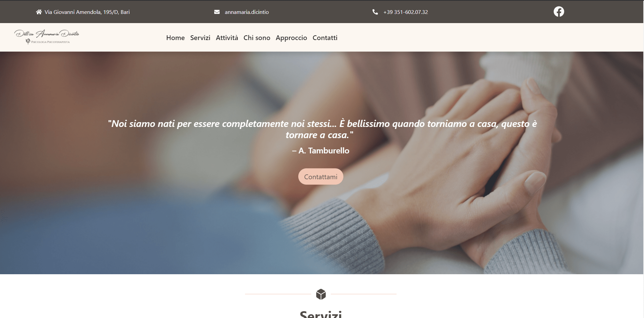Viewport: 644px width, 318px height.
Task: Click the home address icon
Action: pos(39,12)
